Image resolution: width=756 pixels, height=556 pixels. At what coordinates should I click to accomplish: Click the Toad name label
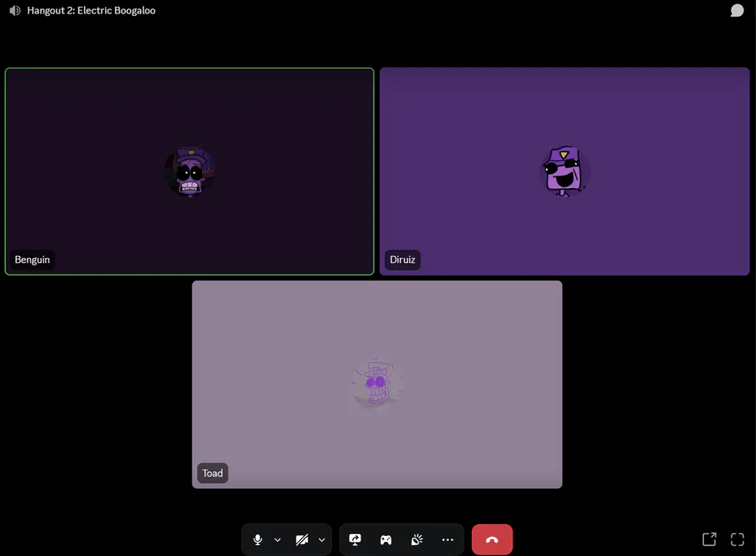213,473
